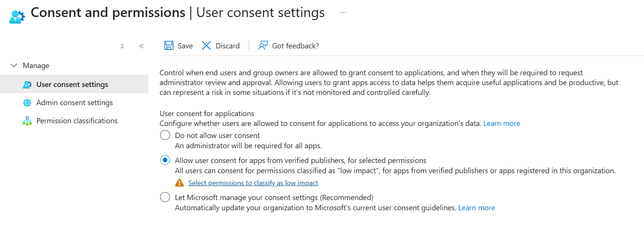Screen dimensions: 644x225
Task: Select Do not allow user consent
Action: click(165, 135)
